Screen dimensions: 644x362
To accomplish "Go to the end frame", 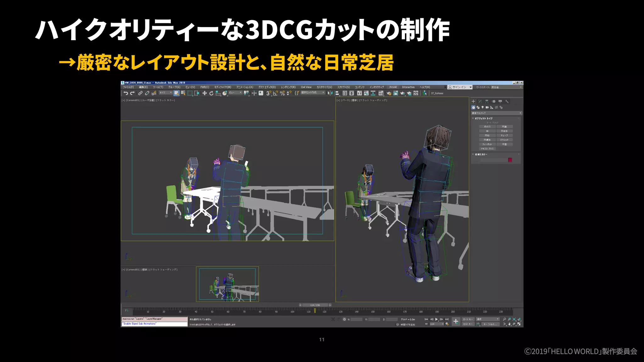I will point(447,319).
